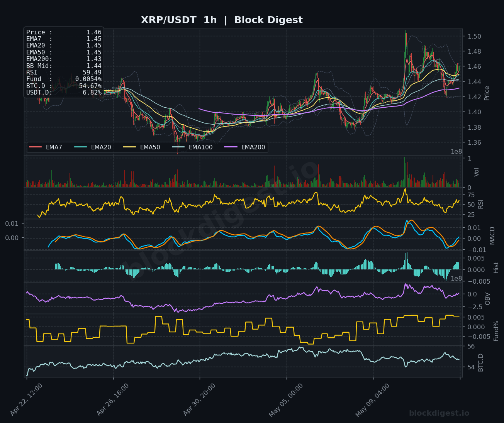Click the BTC.D axis 56 tick
This screenshot has width=504, height=423.
pyautogui.click(x=471, y=347)
